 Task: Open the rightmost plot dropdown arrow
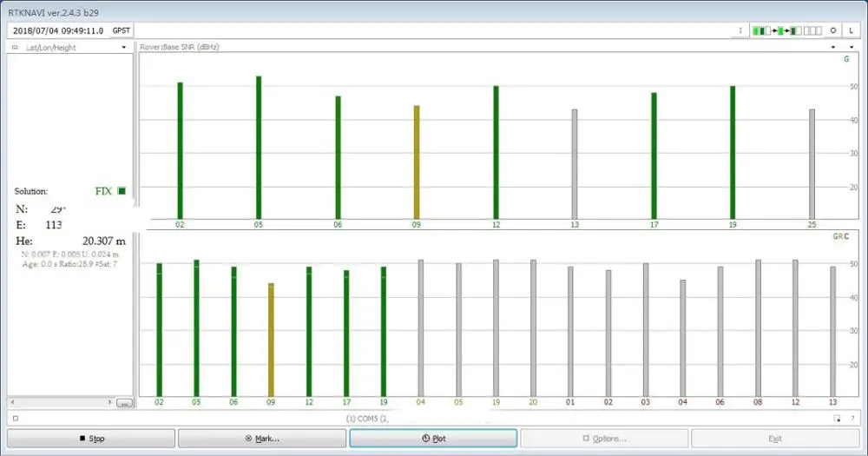852,48
